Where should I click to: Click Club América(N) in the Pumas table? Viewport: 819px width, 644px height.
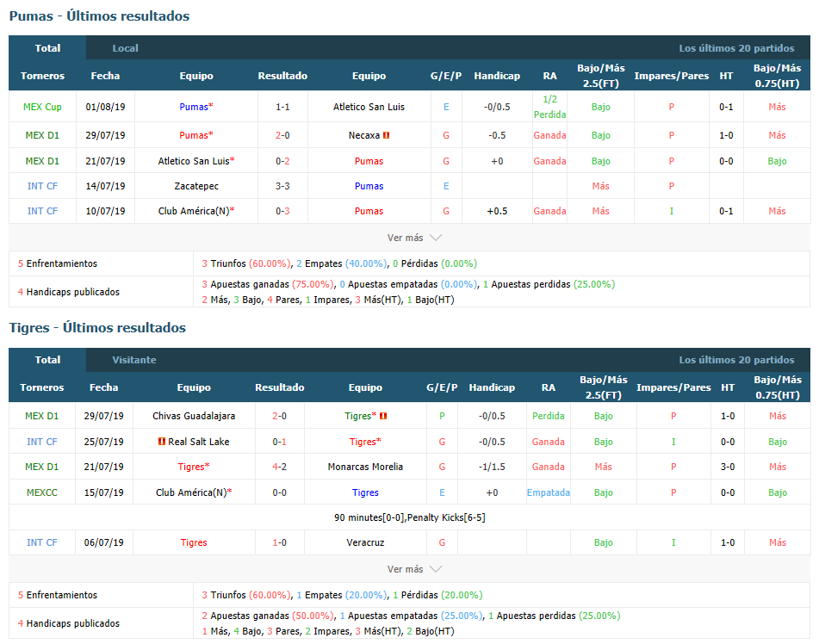(x=196, y=211)
